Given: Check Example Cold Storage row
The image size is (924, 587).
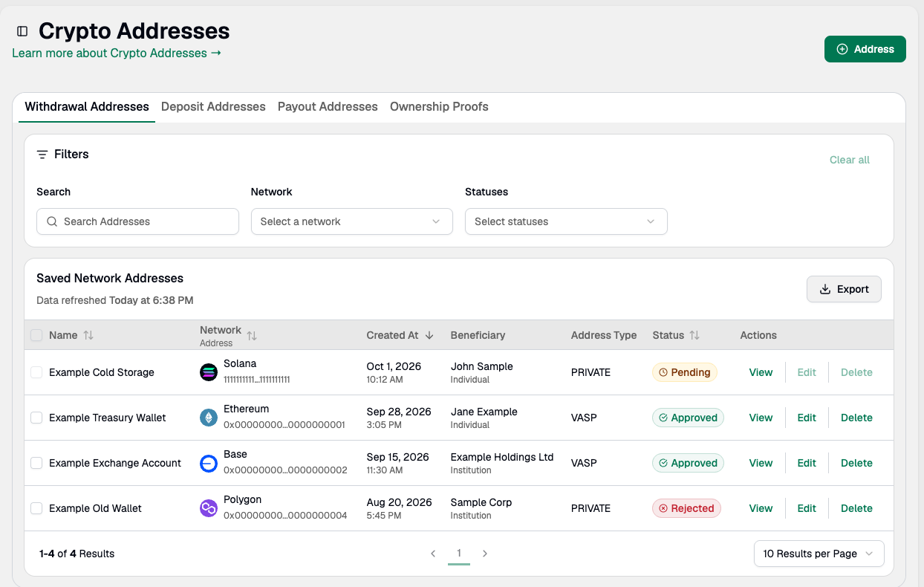Looking at the screenshot, I should tap(36, 372).
